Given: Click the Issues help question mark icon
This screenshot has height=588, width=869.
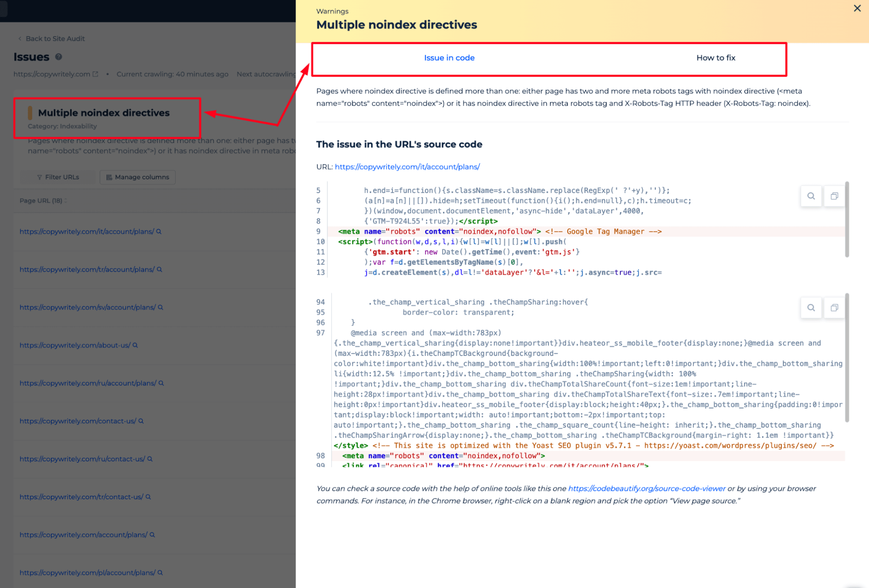Looking at the screenshot, I should coord(59,57).
